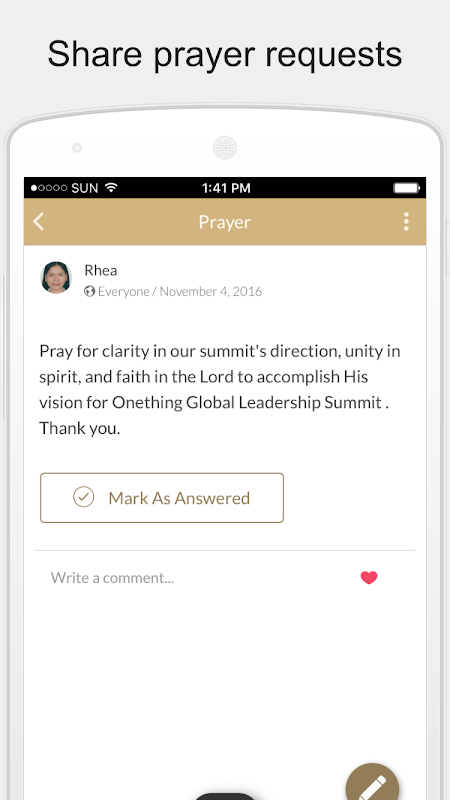Open Rhea's profile picture

click(56, 278)
